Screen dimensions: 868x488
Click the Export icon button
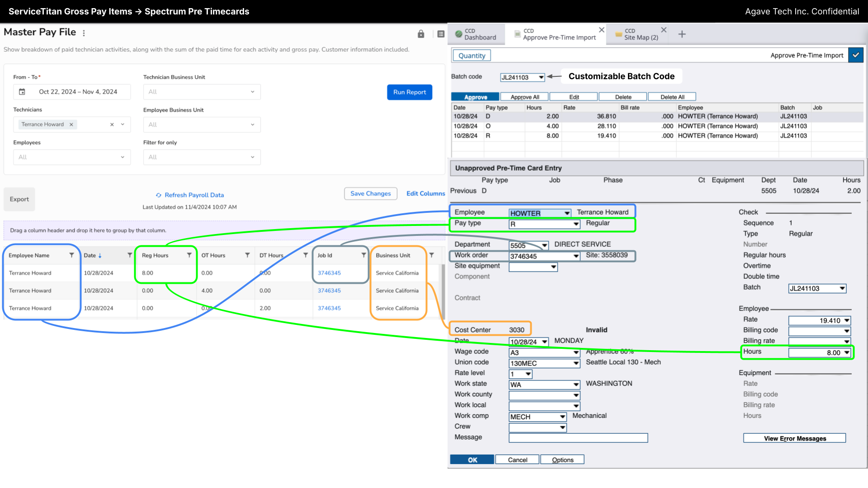click(x=19, y=198)
